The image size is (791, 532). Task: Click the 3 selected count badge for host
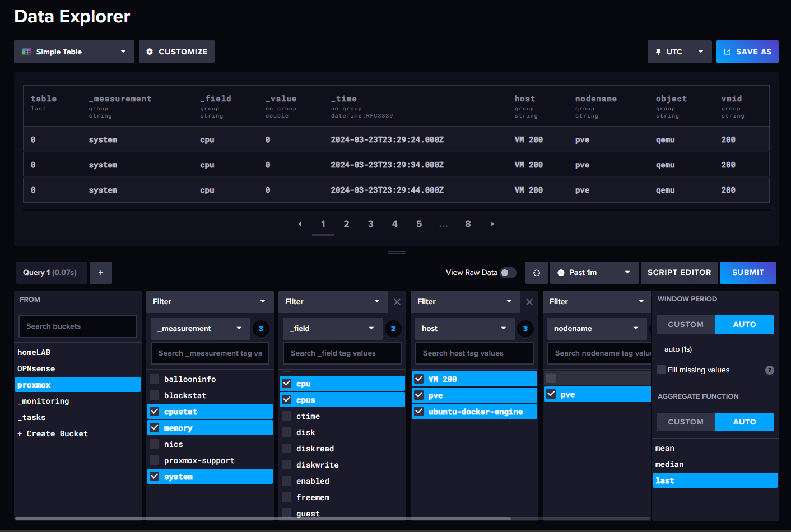525,329
